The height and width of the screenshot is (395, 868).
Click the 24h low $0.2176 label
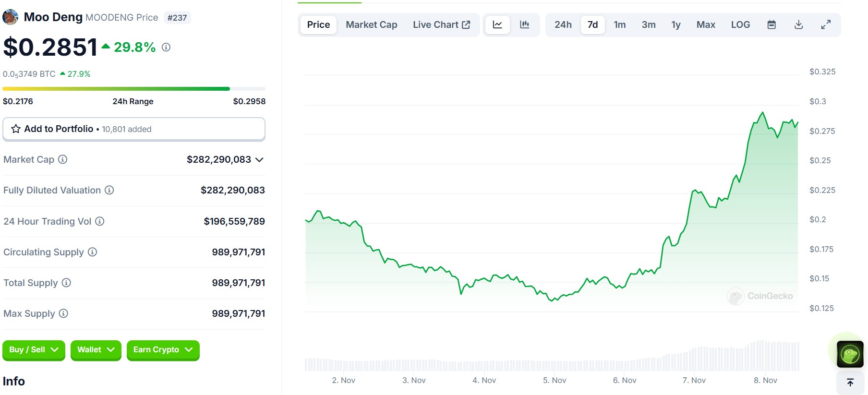tap(18, 101)
